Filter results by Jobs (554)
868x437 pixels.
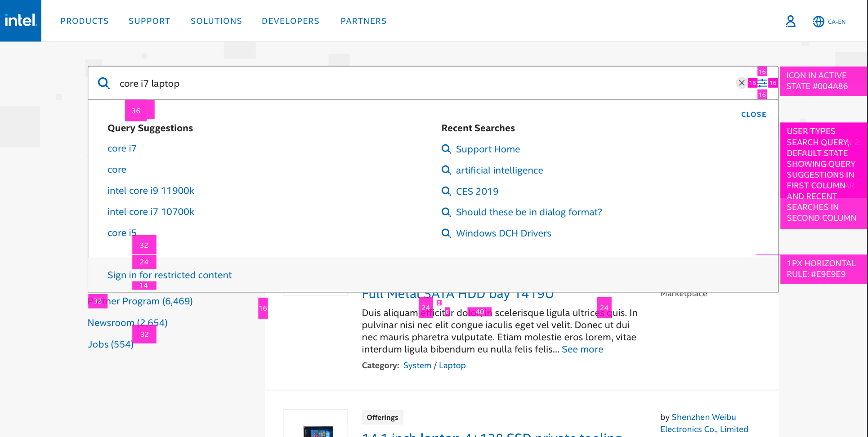tap(111, 344)
